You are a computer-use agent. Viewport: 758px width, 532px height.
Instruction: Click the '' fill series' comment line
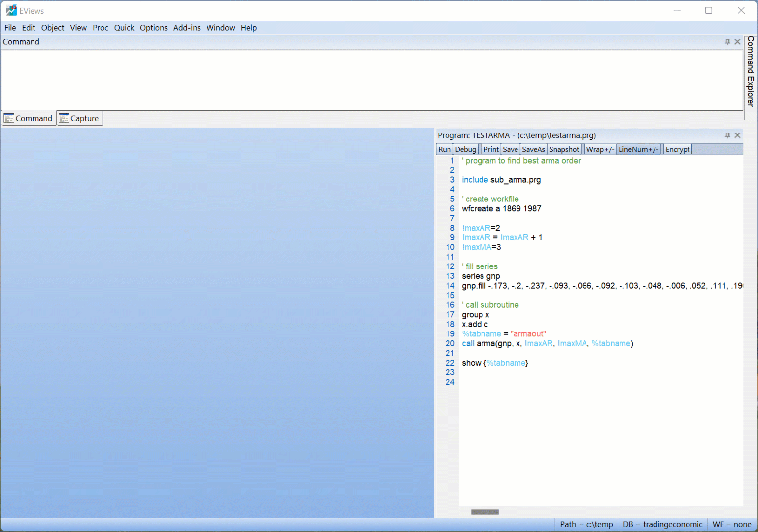pyautogui.click(x=480, y=266)
